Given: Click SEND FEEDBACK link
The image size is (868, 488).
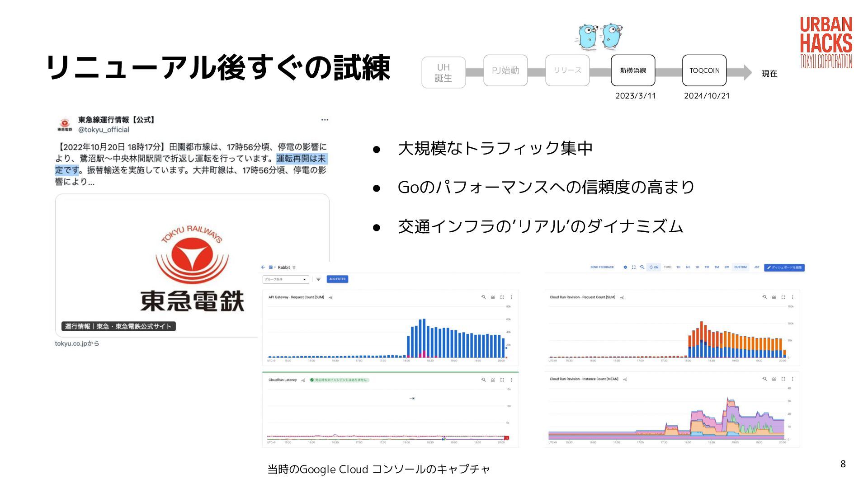Looking at the screenshot, I should pyautogui.click(x=602, y=267).
